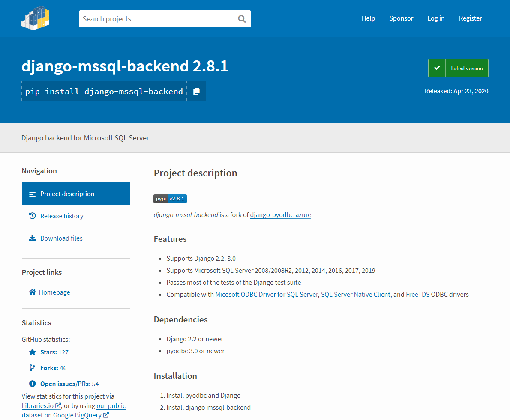Click the Installation heading
Image resolution: width=510 pixels, height=420 pixels.
point(175,376)
